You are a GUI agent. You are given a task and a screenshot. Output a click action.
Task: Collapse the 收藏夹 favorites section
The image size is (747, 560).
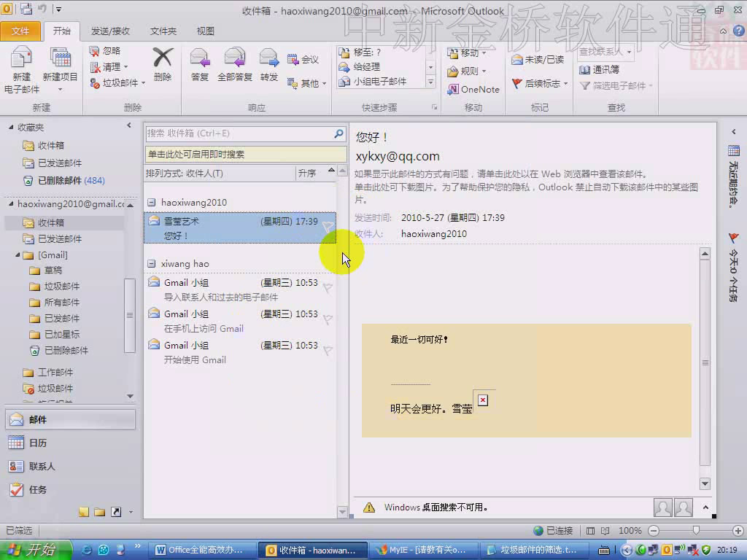point(11,127)
